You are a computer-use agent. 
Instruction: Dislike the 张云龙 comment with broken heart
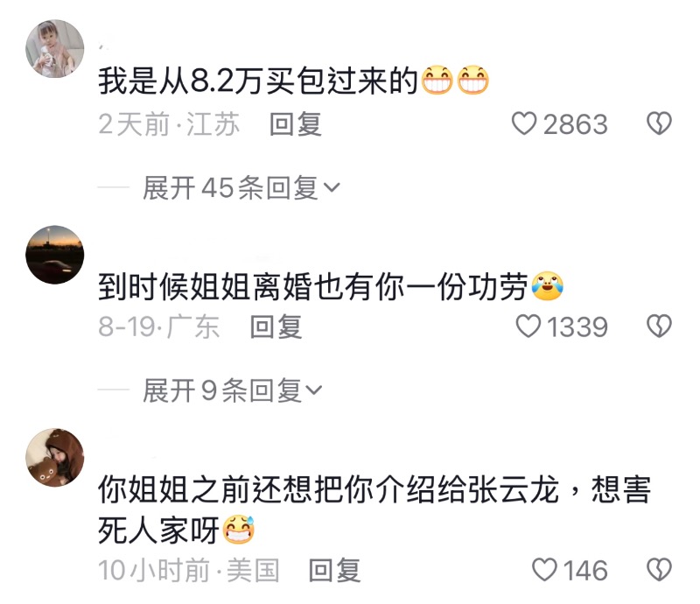tap(660, 570)
